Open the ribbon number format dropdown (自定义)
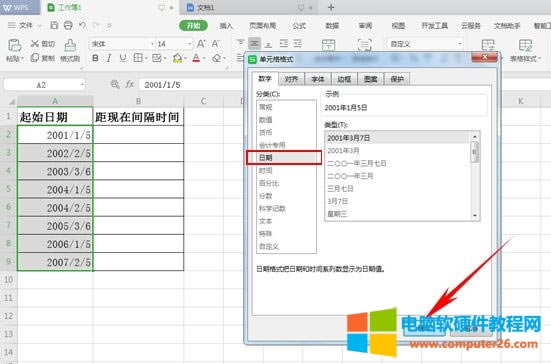 pyautogui.click(x=460, y=44)
